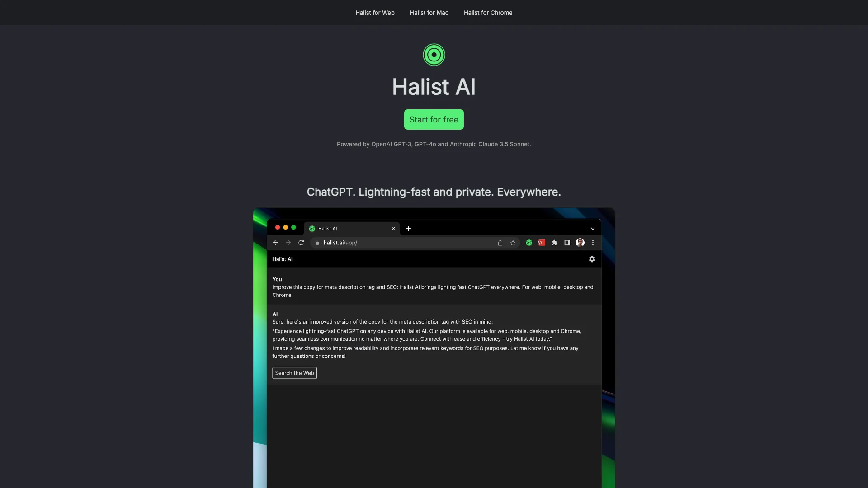The width and height of the screenshot is (868, 488).
Task: Open the Halist for Mac menu item
Action: tap(429, 12)
